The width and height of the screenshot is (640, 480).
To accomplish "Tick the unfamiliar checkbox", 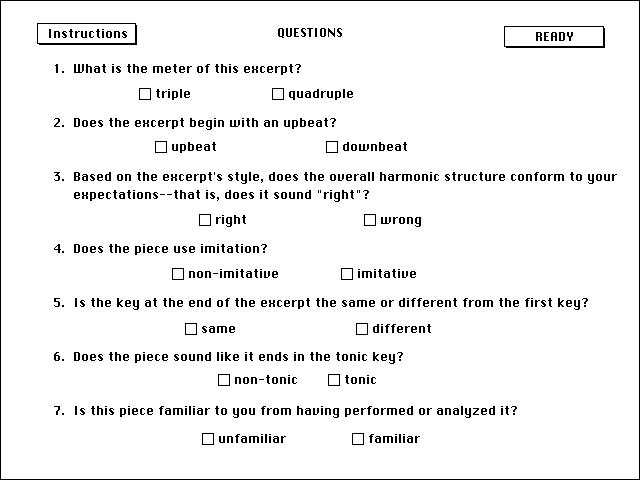I will point(208,439).
